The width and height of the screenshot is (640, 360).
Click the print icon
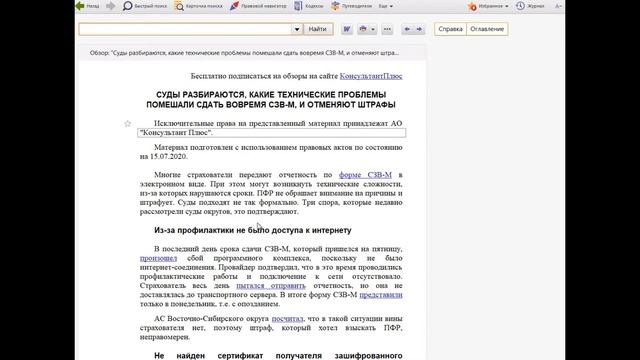[x=362, y=29]
